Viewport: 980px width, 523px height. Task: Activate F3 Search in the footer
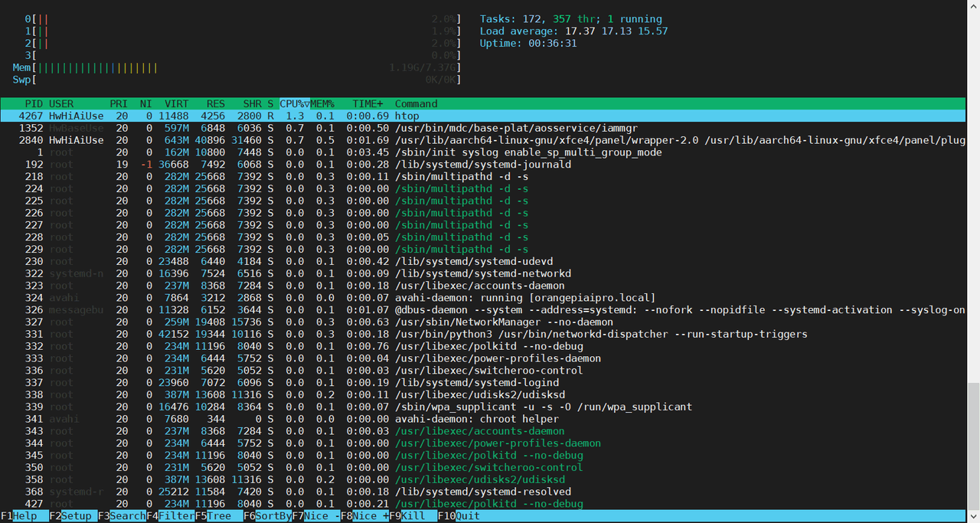[122, 516]
